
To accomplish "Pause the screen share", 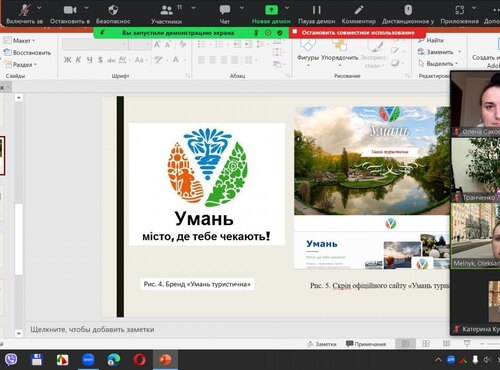I will pyautogui.click(x=316, y=10).
